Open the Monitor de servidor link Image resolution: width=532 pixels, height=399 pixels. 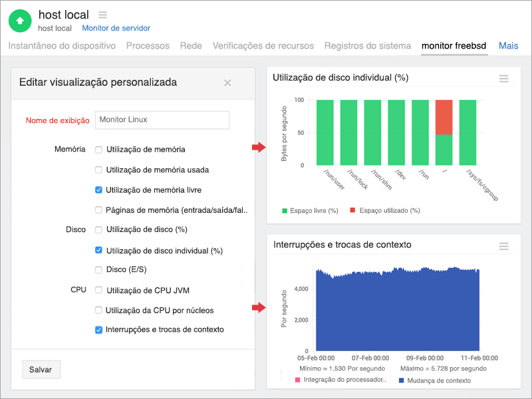click(116, 29)
